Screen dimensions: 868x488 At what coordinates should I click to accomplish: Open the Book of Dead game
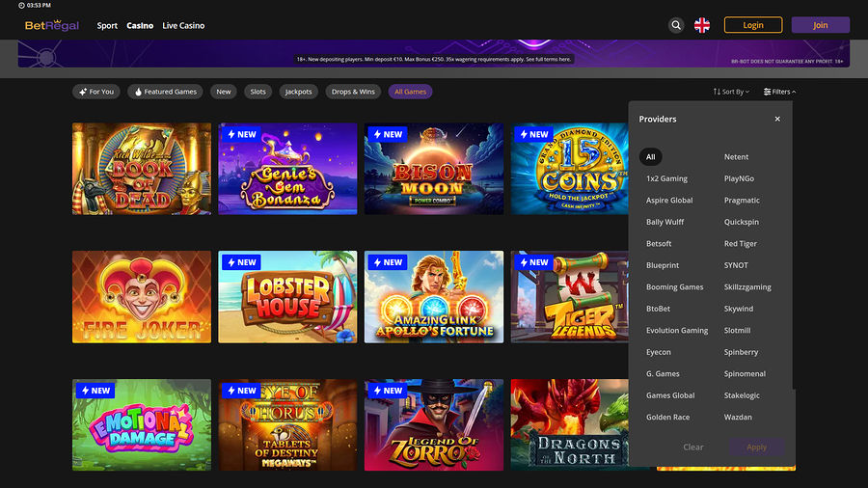(142, 169)
